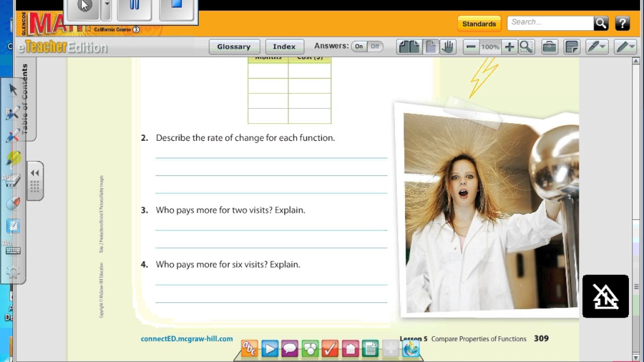Open the pink house homework resource

pyautogui.click(x=350, y=348)
